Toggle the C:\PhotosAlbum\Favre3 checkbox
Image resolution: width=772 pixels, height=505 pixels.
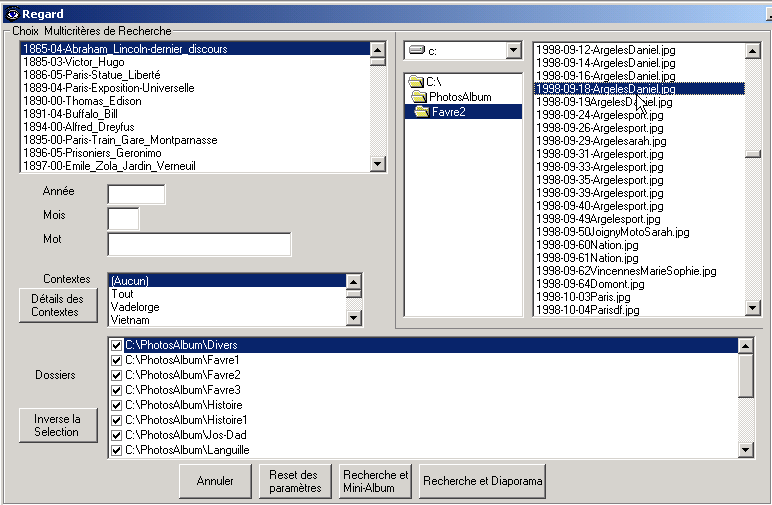coord(117,390)
